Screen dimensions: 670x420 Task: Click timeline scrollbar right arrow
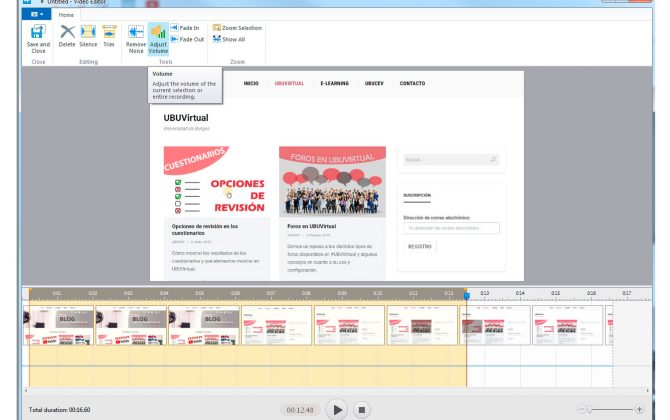pos(648,391)
